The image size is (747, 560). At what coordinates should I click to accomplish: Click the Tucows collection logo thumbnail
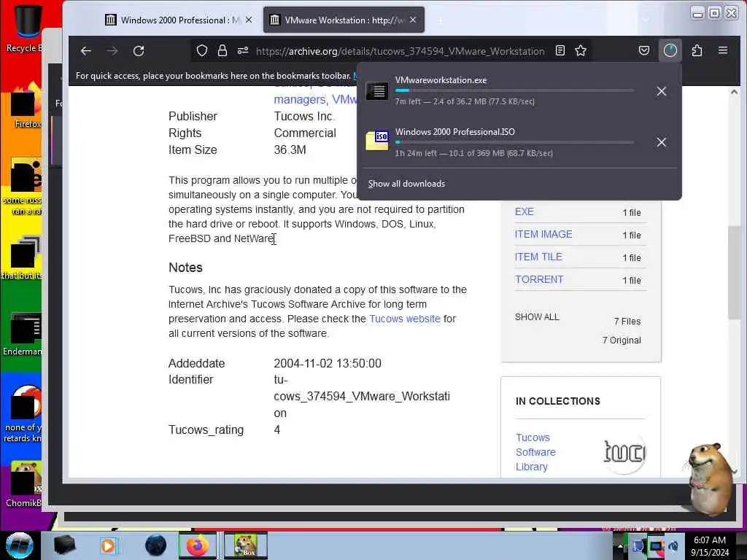point(624,452)
